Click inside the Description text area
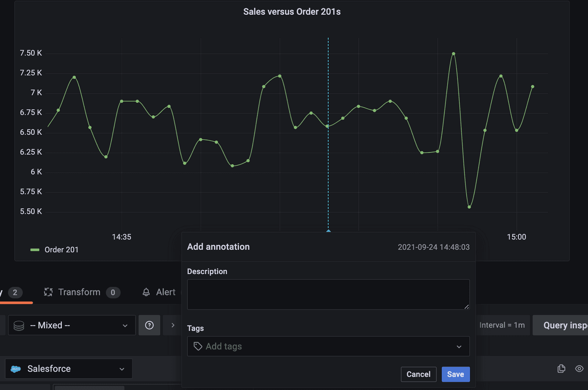The image size is (588, 390). [x=328, y=294]
